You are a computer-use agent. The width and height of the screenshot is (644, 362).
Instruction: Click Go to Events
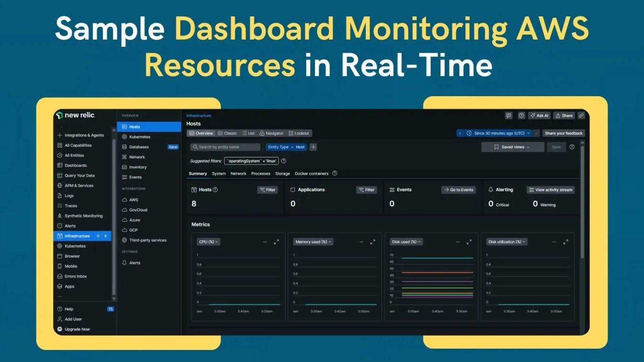(459, 190)
